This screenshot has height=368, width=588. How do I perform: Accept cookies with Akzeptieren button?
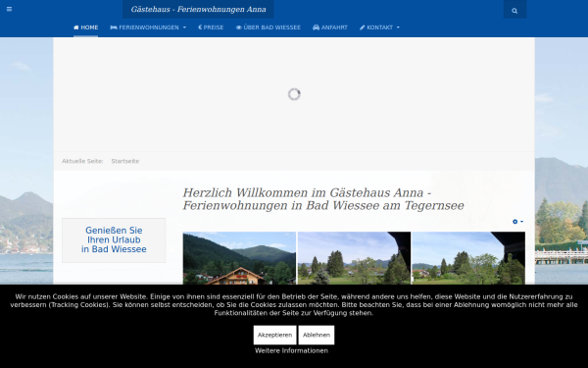(274, 335)
